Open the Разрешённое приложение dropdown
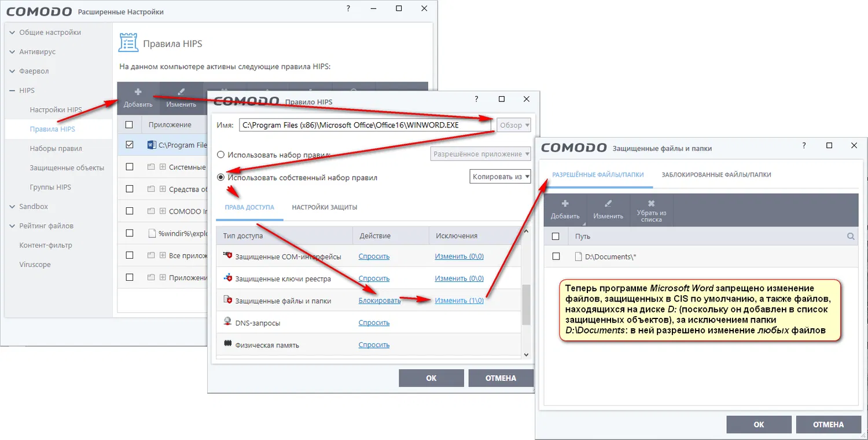This screenshot has width=868, height=440. (x=481, y=154)
